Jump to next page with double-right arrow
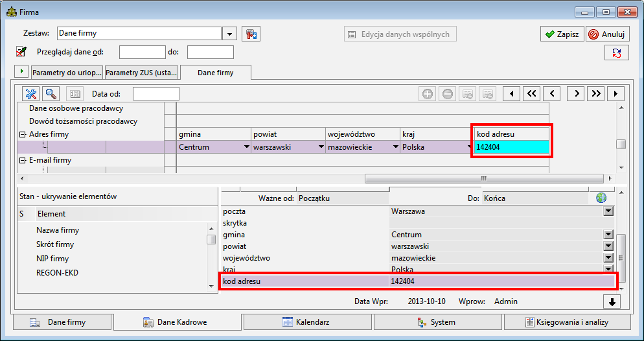Image resolution: width=644 pixels, height=341 pixels. click(596, 94)
